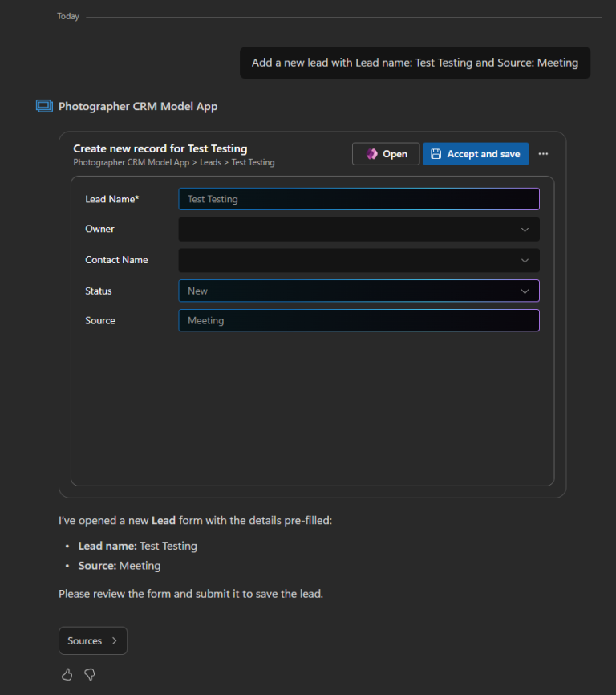
Task: Click the Leads breadcrumb link
Action: coord(210,162)
